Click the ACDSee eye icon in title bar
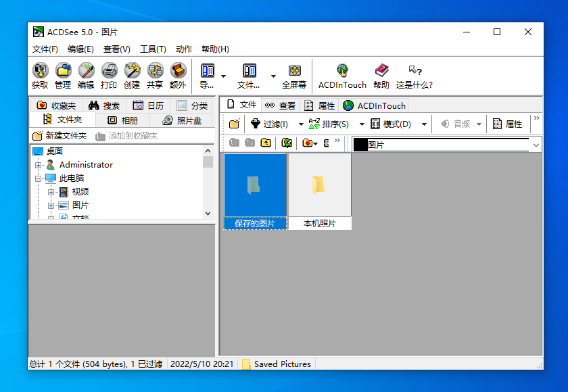 pos(38,32)
